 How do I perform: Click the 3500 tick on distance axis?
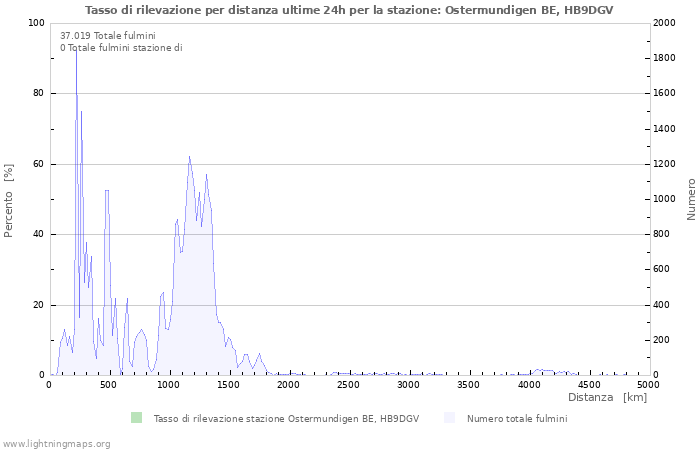coord(468,385)
